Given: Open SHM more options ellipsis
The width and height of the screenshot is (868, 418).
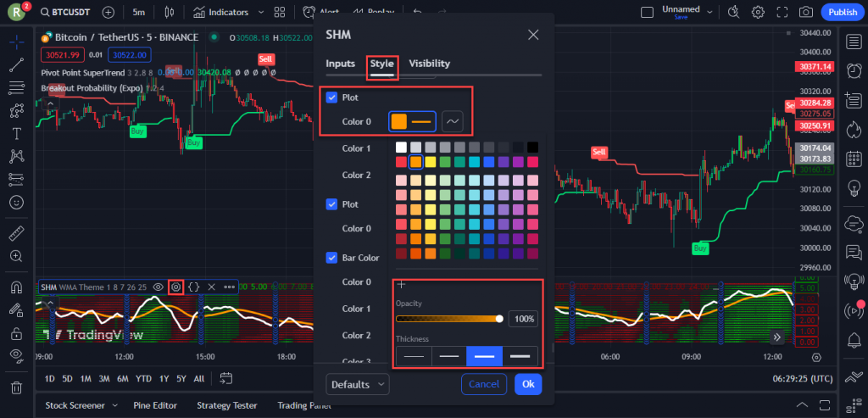Looking at the screenshot, I should pyautogui.click(x=229, y=287).
